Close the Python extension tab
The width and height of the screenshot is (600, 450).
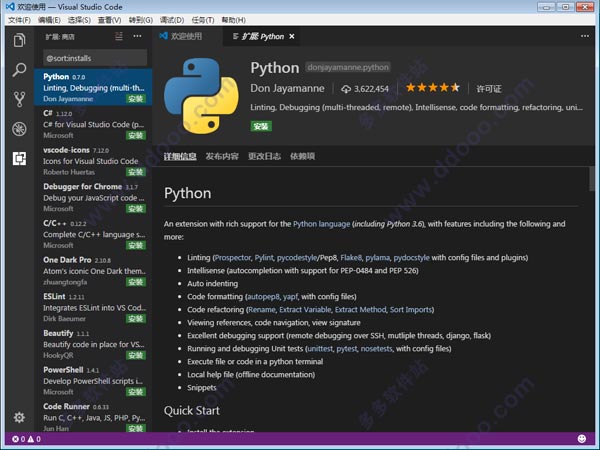(292, 36)
